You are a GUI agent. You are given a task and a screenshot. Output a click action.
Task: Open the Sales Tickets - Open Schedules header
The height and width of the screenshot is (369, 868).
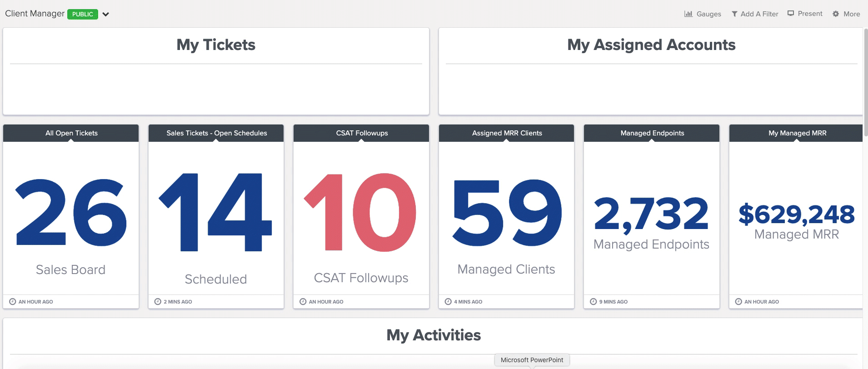[216, 133]
